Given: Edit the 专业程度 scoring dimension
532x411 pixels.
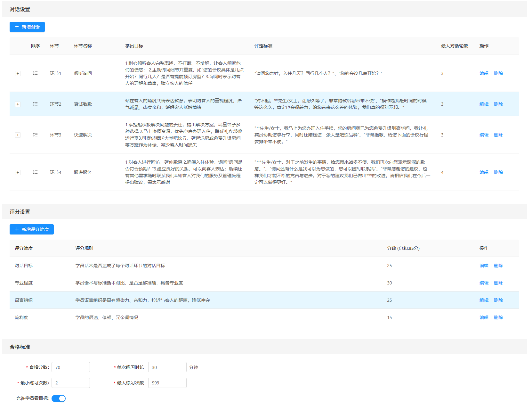Looking at the screenshot, I should pyautogui.click(x=484, y=283).
